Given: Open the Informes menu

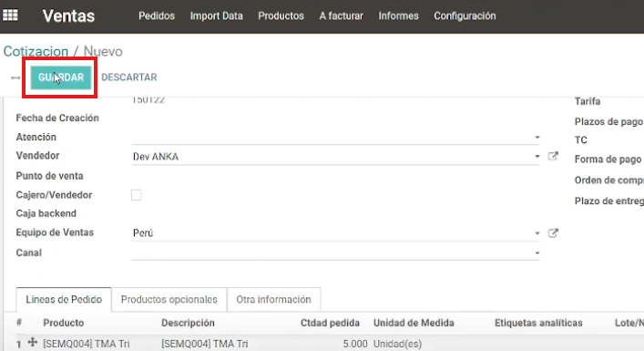Looking at the screenshot, I should 398,16.
